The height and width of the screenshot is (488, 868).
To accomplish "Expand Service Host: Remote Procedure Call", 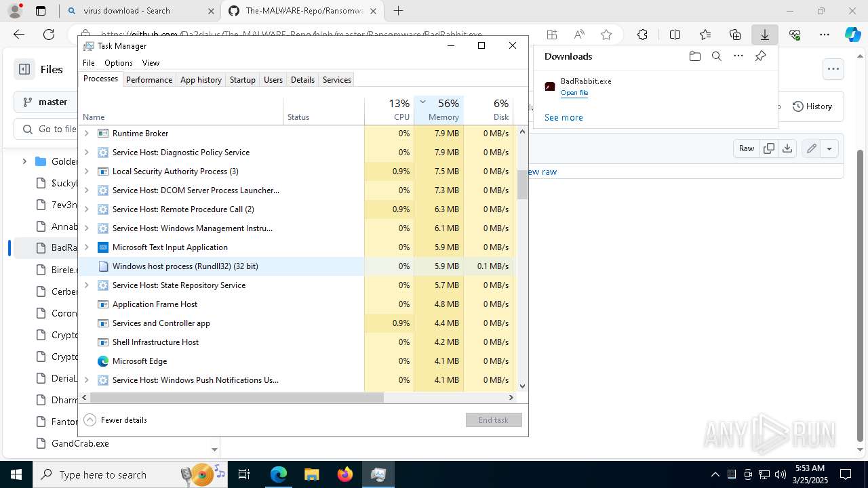I will (86, 209).
